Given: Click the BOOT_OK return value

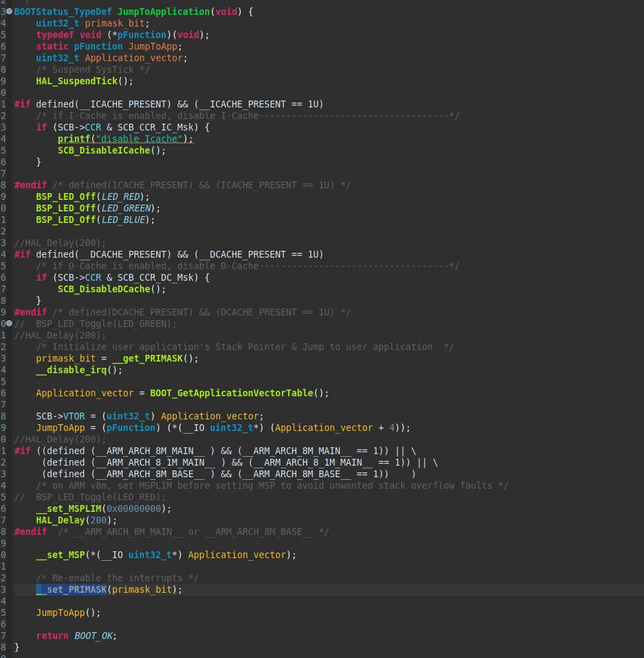Looking at the screenshot, I should point(93,636).
